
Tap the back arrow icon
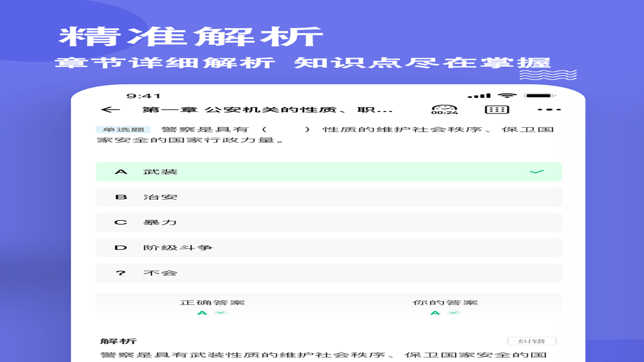[110, 110]
